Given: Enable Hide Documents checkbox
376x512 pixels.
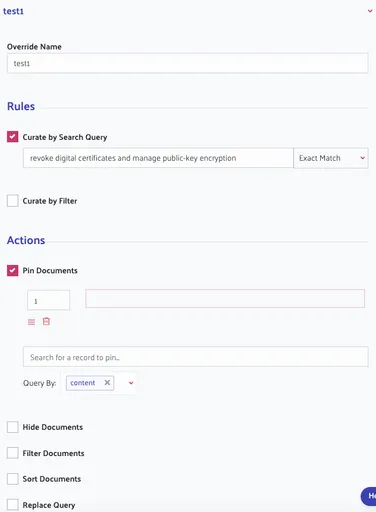Looking at the screenshot, I should 13,427.
